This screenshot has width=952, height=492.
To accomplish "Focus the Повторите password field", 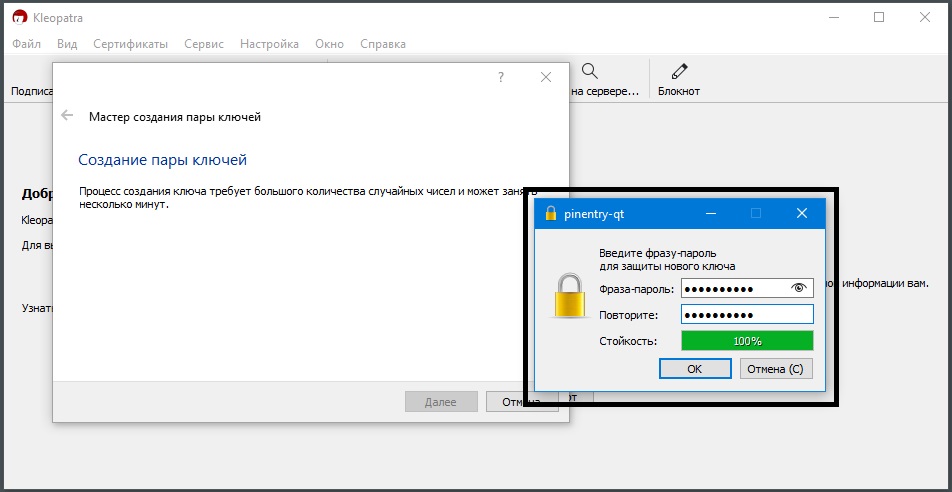I will click(x=747, y=315).
